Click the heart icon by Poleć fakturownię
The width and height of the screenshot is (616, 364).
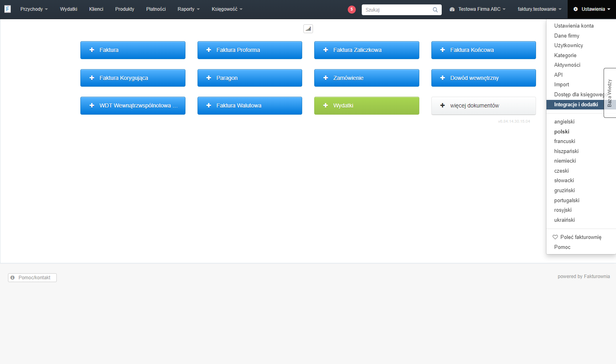(x=555, y=237)
